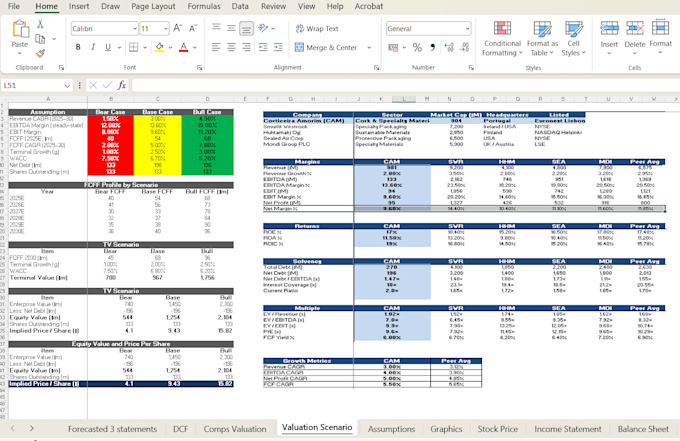This screenshot has width=680, height=441.
Task: Center text horizontally
Action: [x=231, y=47]
